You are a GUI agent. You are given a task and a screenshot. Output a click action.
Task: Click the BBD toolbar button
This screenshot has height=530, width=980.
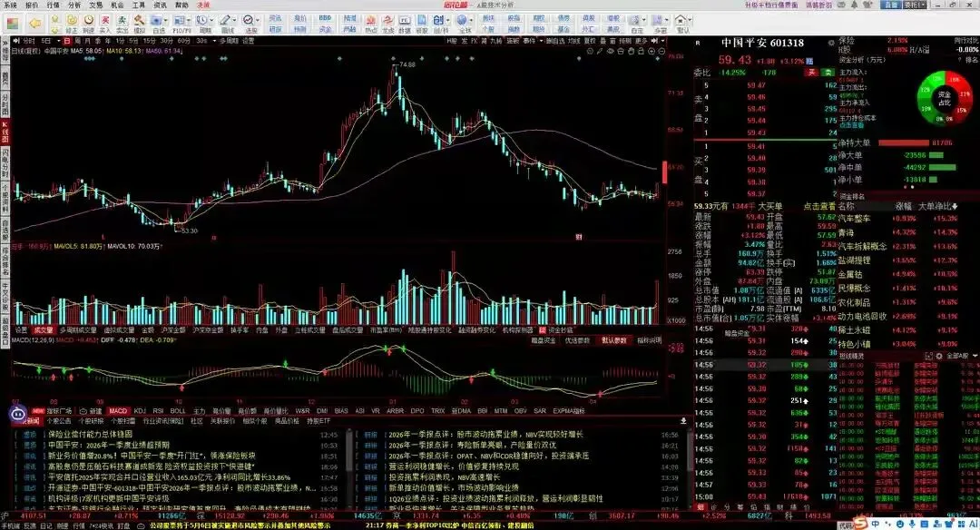pos(325,18)
